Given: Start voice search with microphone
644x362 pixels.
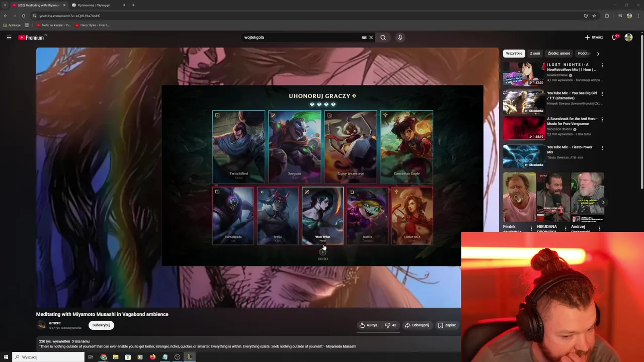Looking at the screenshot, I should [x=400, y=37].
